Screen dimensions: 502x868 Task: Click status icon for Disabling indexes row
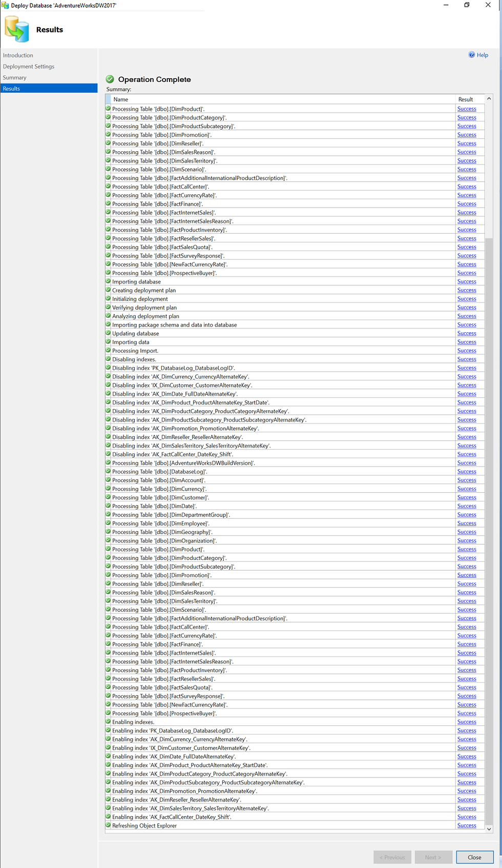pyautogui.click(x=108, y=359)
